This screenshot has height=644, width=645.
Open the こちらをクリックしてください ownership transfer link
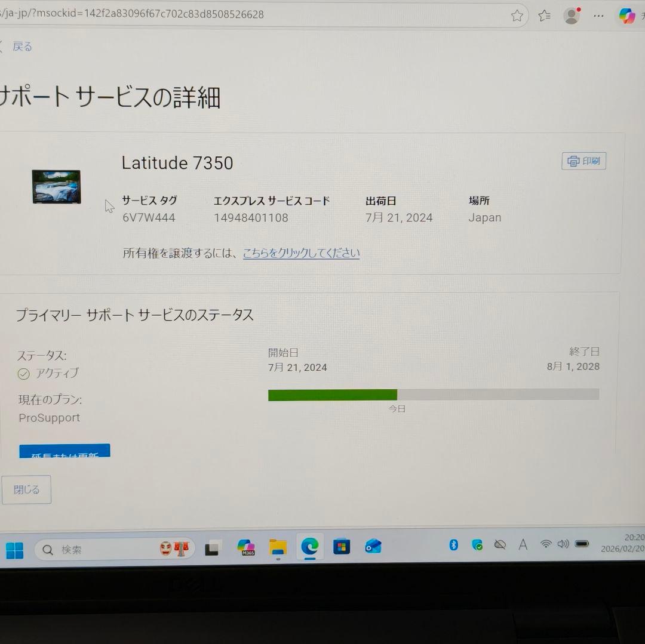click(x=301, y=253)
